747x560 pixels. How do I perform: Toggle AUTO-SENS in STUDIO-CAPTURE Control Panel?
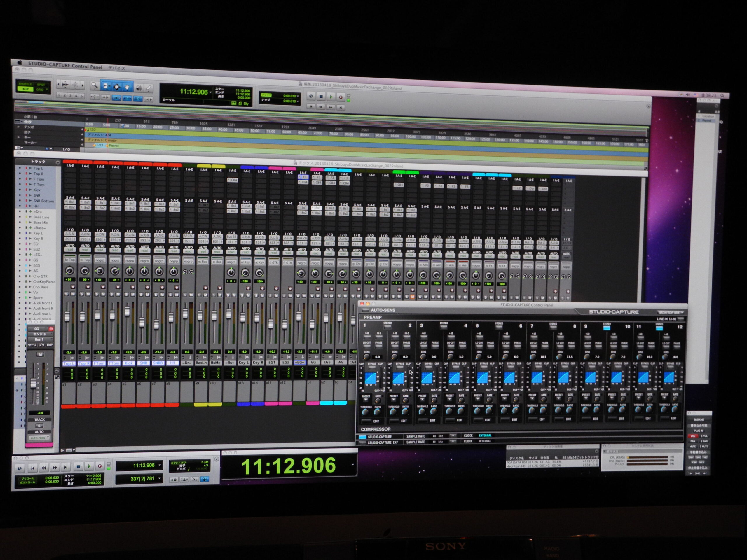[x=366, y=310]
